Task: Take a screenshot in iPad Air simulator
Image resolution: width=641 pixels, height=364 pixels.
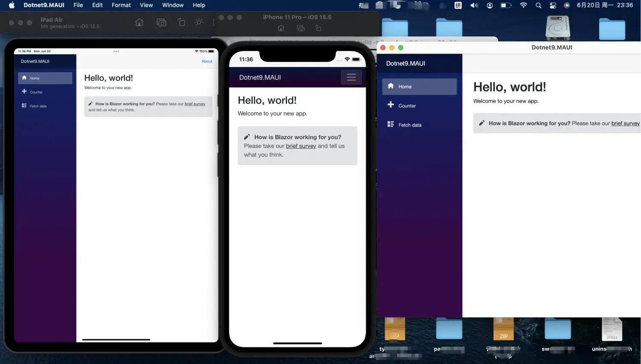Action: coord(162,22)
